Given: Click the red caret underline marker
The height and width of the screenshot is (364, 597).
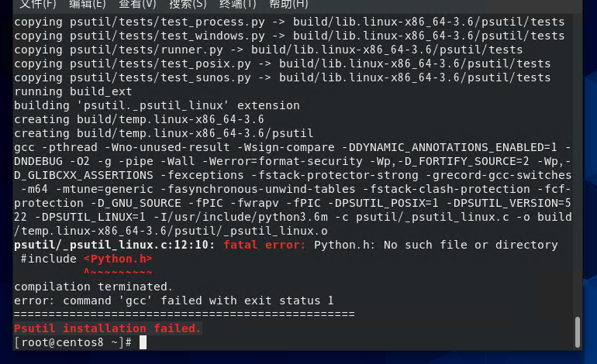Looking at the screenshot, I should click(x=117, y=272).
